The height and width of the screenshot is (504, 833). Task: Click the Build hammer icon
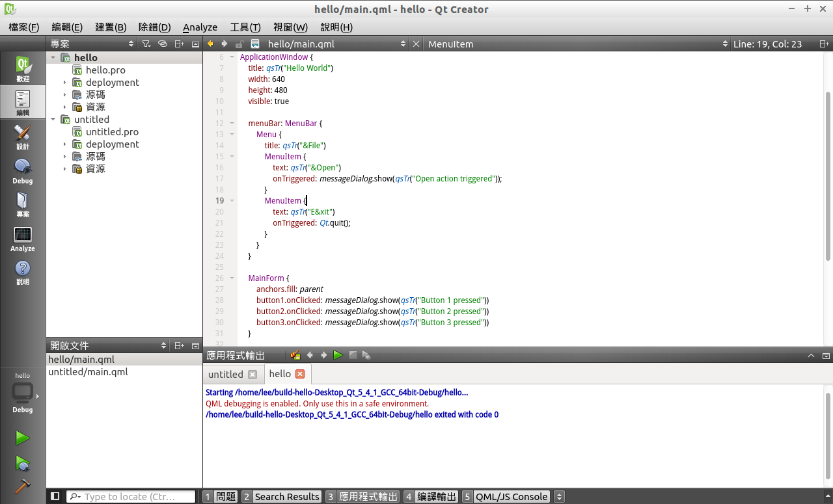click(23, 486)
